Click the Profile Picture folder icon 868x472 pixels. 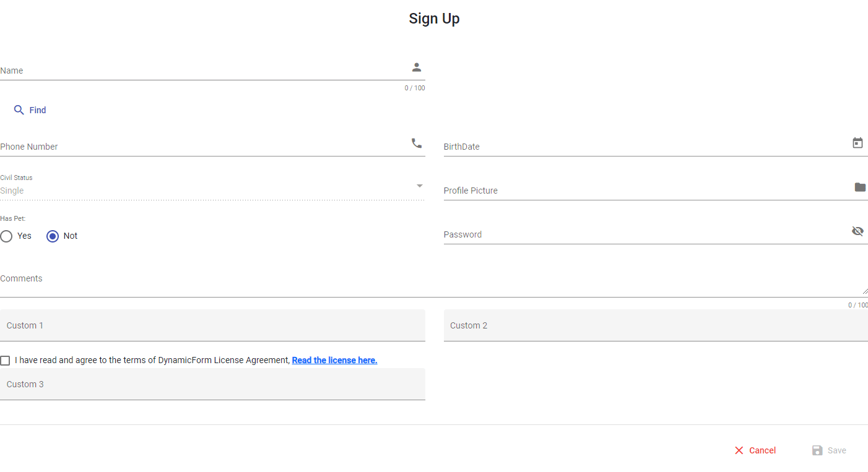[860, 187]
